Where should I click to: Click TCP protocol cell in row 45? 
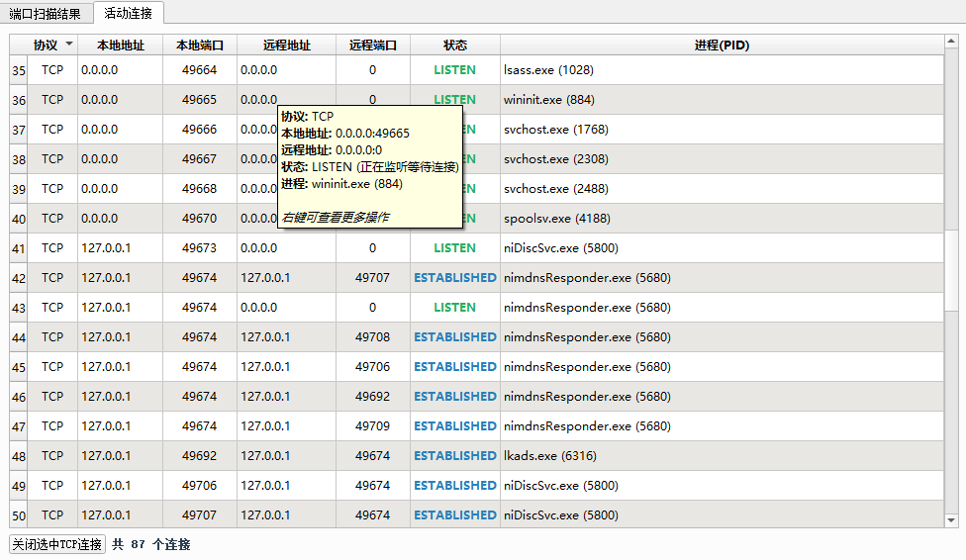tap(52, 366)
